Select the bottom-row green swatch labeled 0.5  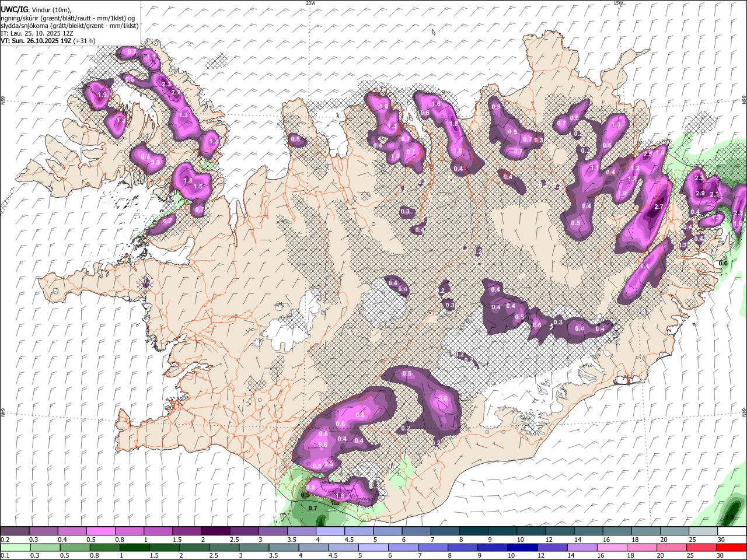(74, 547)
